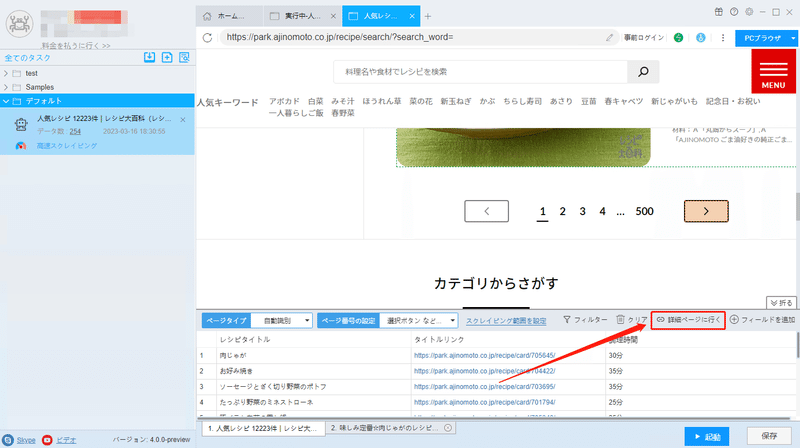Click the home tab house icon
This screenshot has height=448, width=800.
click(207, 16)
